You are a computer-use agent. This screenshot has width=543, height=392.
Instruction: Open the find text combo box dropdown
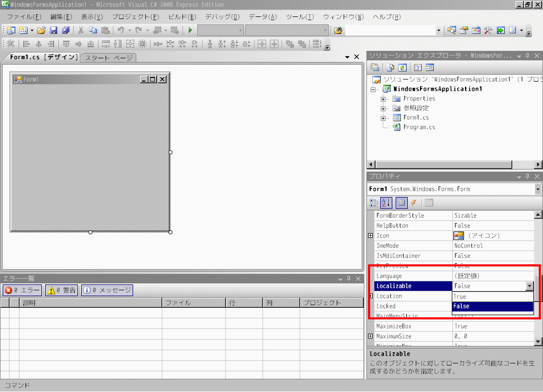click(439, 30)
